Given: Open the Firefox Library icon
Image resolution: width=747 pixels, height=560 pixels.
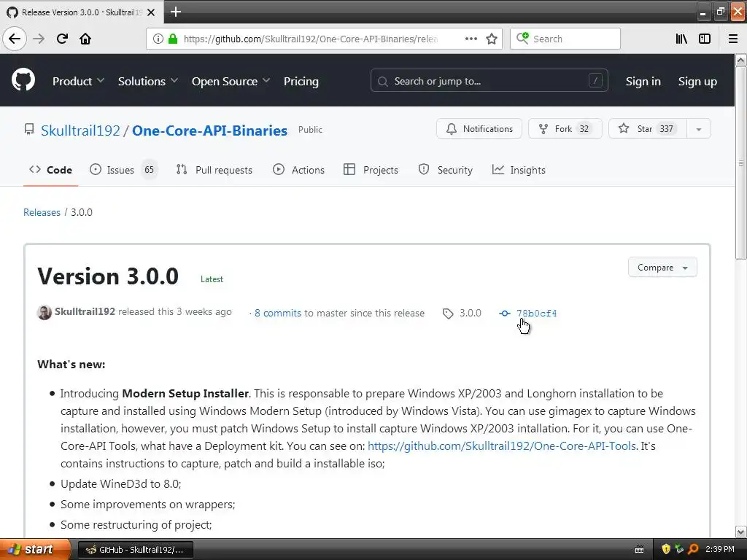Looking at the screenshot, I should pyautogui.click(x=681, y=39).
